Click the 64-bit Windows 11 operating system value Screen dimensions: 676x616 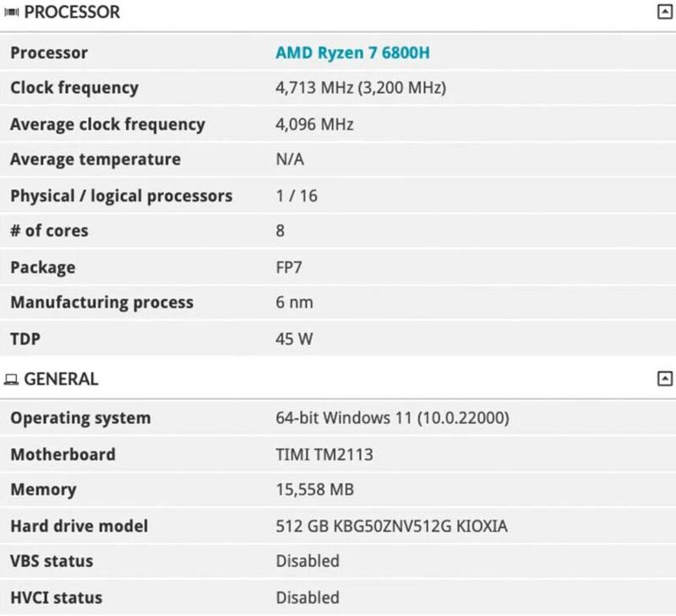[392, 418]
